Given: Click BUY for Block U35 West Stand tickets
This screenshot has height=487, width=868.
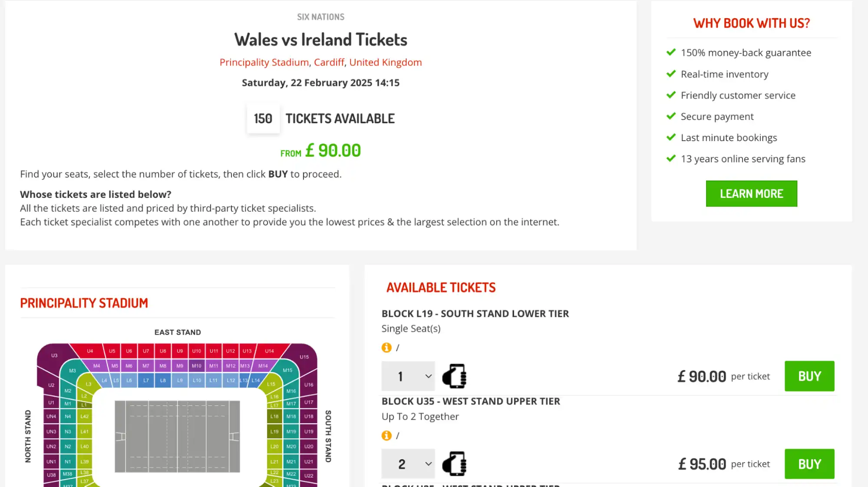Looking at the screenshot, I should 809,464.
